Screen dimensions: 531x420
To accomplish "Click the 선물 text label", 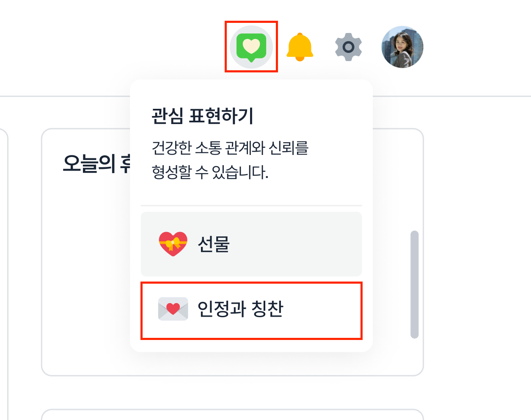I will click(x=214, y=244).
